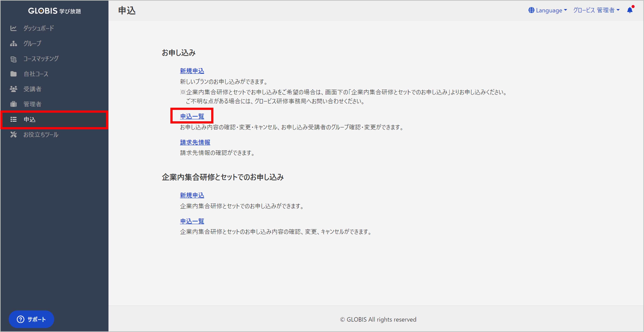Click 新規申込 under 企業内集合研修 section
This screenshot has width=644, height=332.
click(x=192, y=195)
